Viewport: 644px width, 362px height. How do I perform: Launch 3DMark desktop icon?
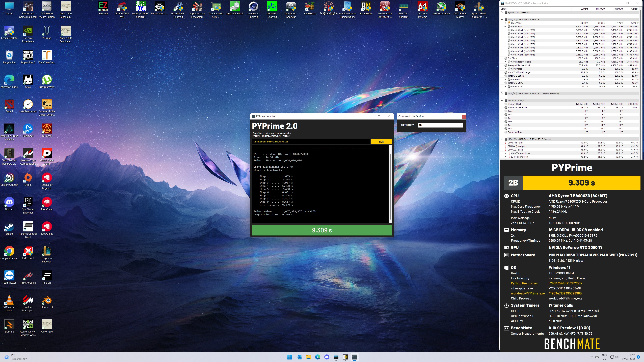point(9,326)
